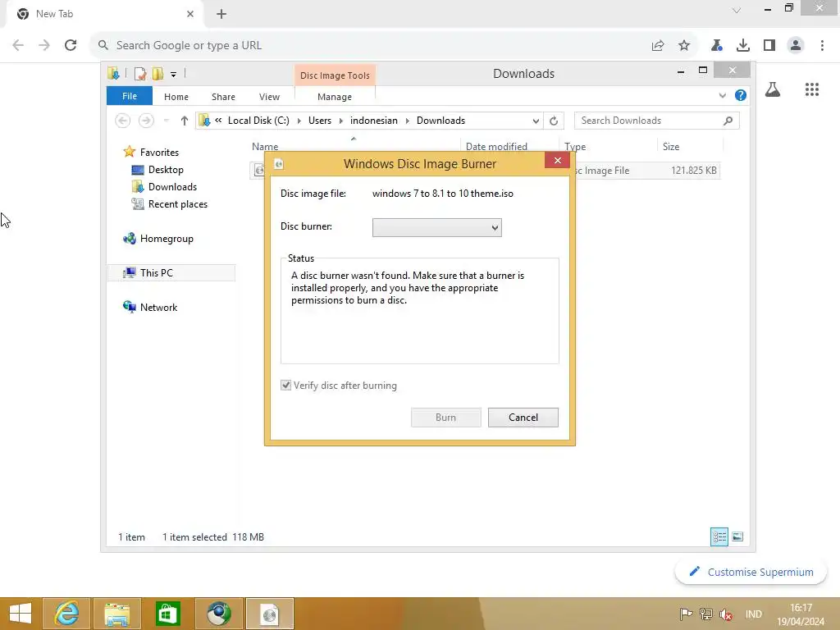The width and height of the screenshot is (840, 630).
Task: Toggle the browser side panel icon
Action: click(769, 46)
